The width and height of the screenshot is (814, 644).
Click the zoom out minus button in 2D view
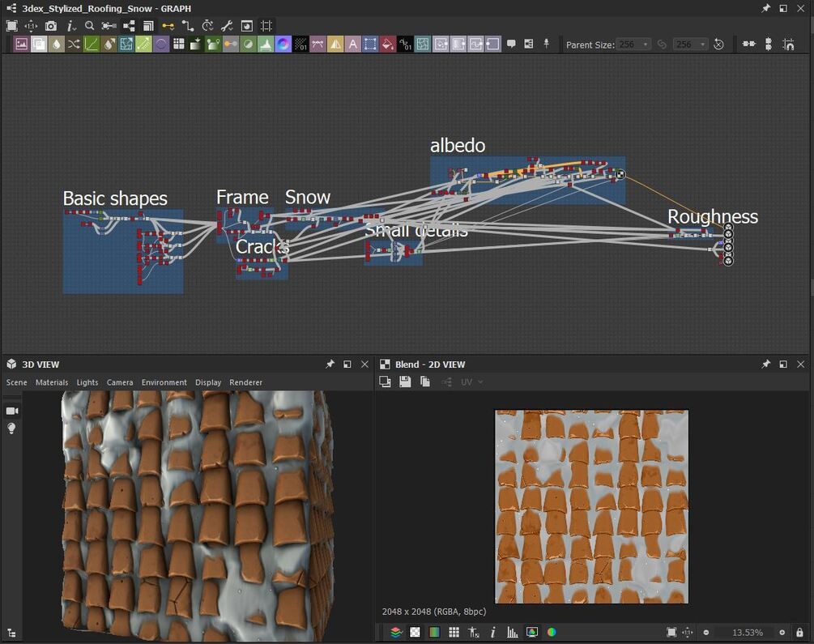tap(706, 632)
